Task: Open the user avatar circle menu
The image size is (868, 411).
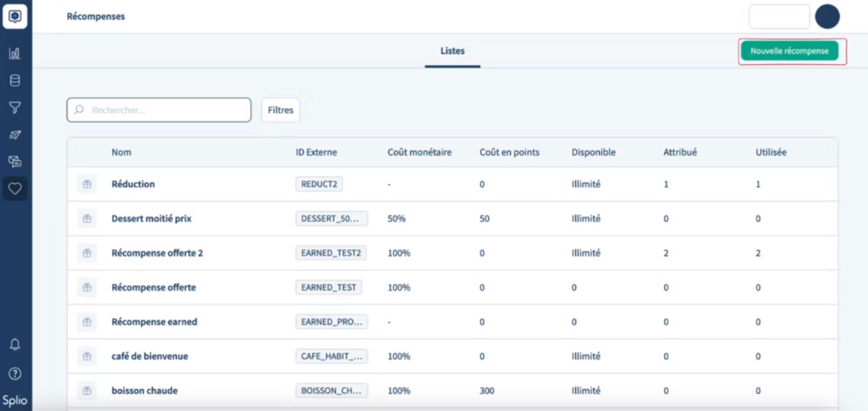Action: coord(827,17)
